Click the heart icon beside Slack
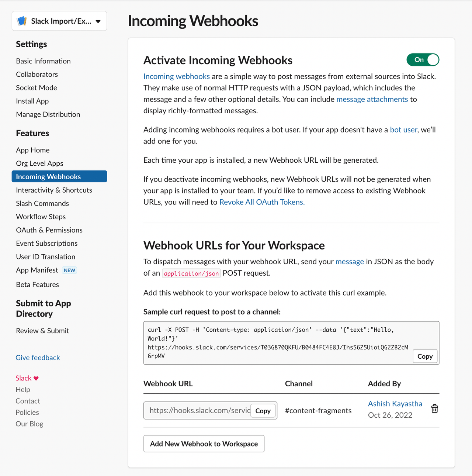This screenshot has width=472, height=476. click(x=36, y=378)
